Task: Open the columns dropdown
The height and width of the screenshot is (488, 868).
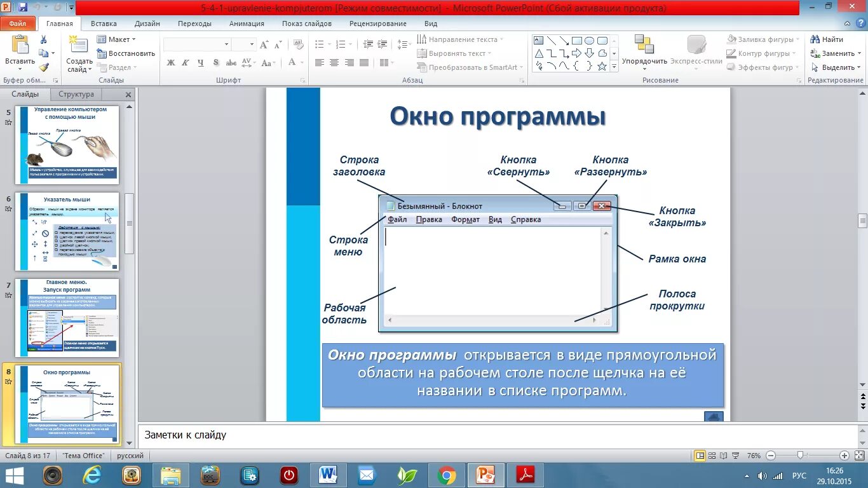Action: 386,62
